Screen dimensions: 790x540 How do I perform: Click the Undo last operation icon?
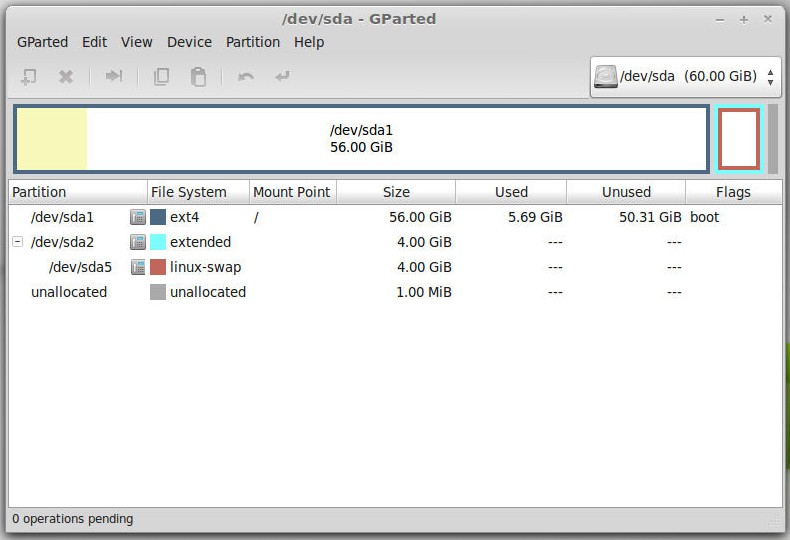click(x=246, y=76)
